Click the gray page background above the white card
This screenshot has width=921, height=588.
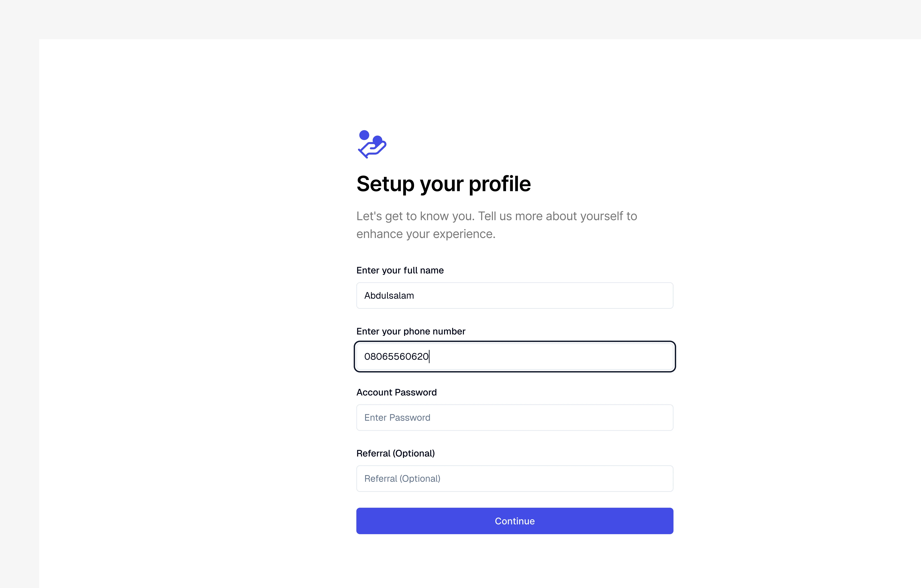459,19
